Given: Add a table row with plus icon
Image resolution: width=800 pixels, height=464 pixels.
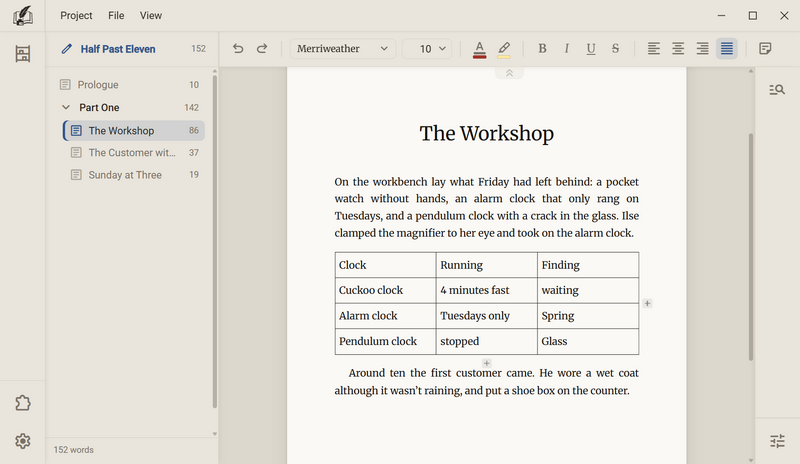Looking at the screenshot, I should (487, 363).
